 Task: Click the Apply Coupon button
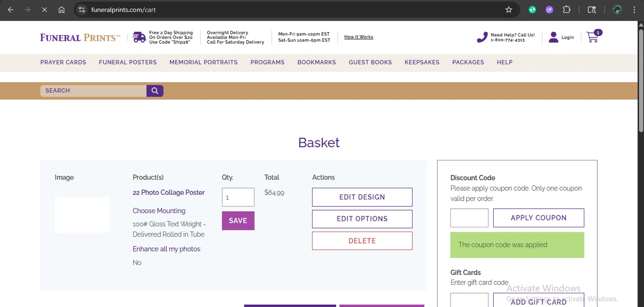tap(539, 218)
